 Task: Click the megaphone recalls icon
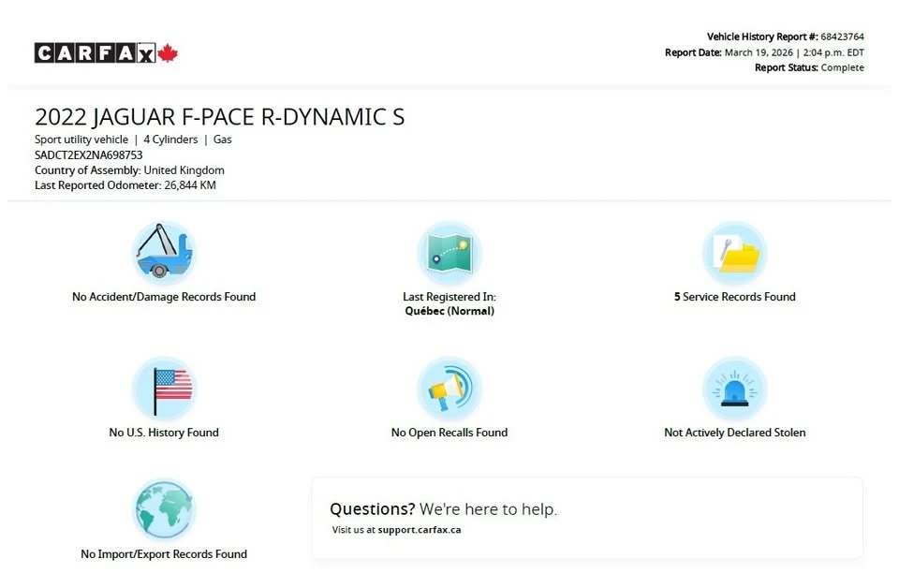coord(449,389)
